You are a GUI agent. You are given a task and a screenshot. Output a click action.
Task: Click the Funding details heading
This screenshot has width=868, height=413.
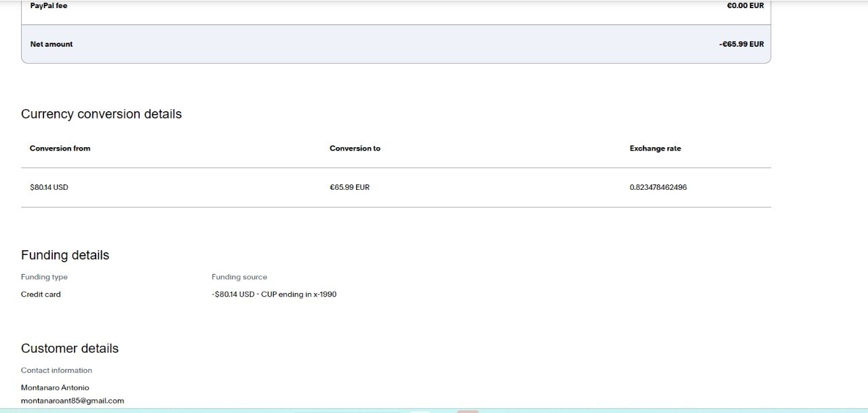click(65, 255)
